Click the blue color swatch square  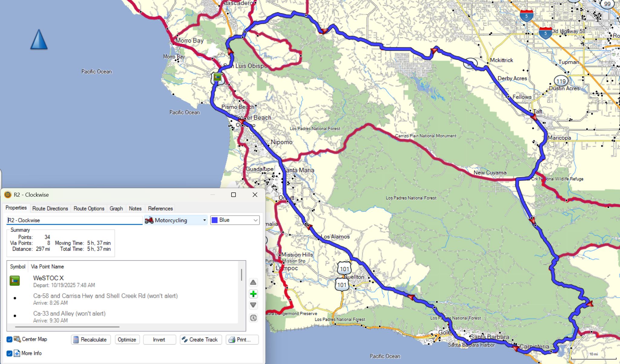coord(215,220)
